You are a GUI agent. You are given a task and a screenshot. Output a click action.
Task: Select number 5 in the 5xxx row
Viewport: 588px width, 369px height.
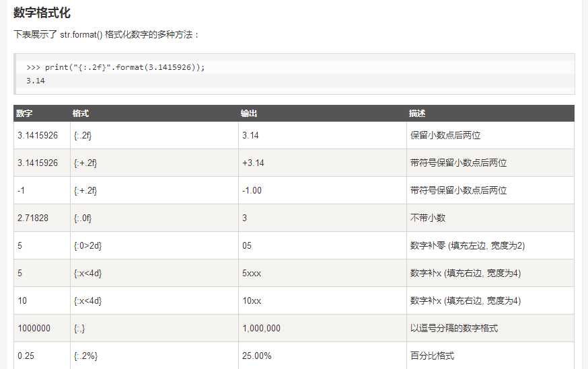tap(20, 273)
